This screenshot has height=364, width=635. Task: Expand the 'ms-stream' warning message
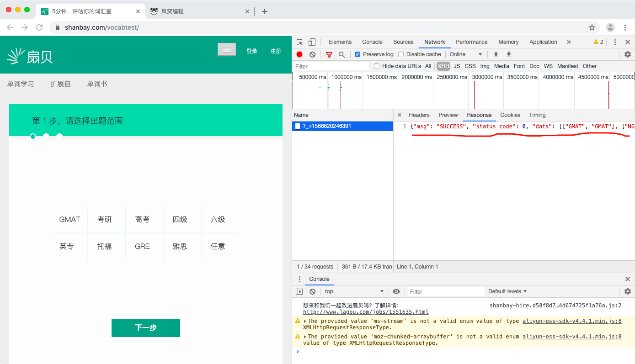click(x=305, y=321)
